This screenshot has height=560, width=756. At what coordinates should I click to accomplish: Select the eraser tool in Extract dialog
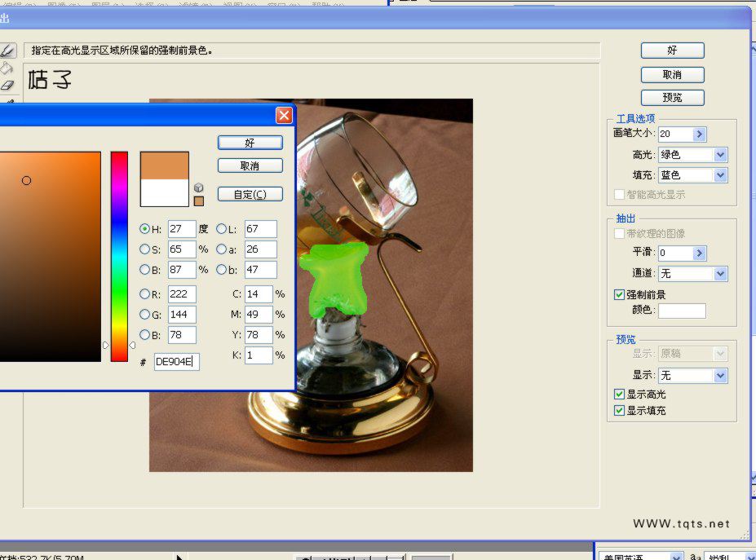tap(7, 85)
